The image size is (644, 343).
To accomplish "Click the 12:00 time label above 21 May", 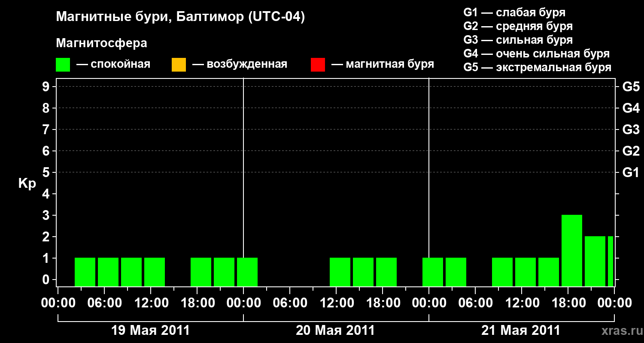I will coord(522,303).
